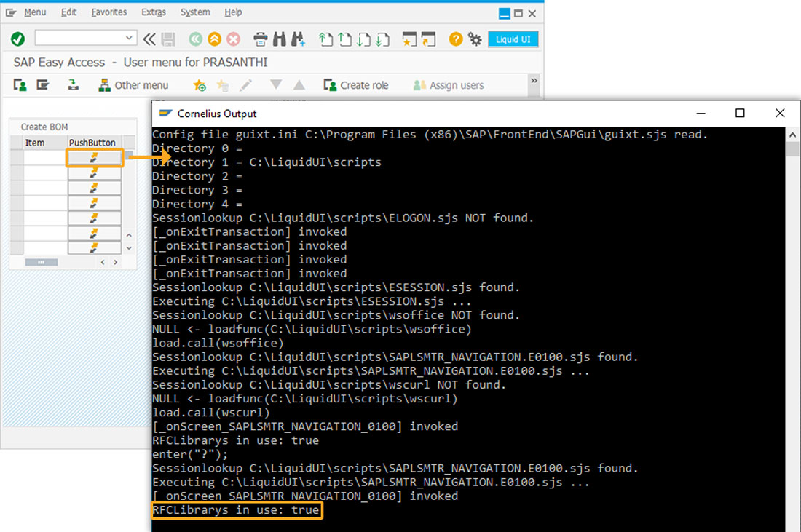Click the Assign users button

449,85
